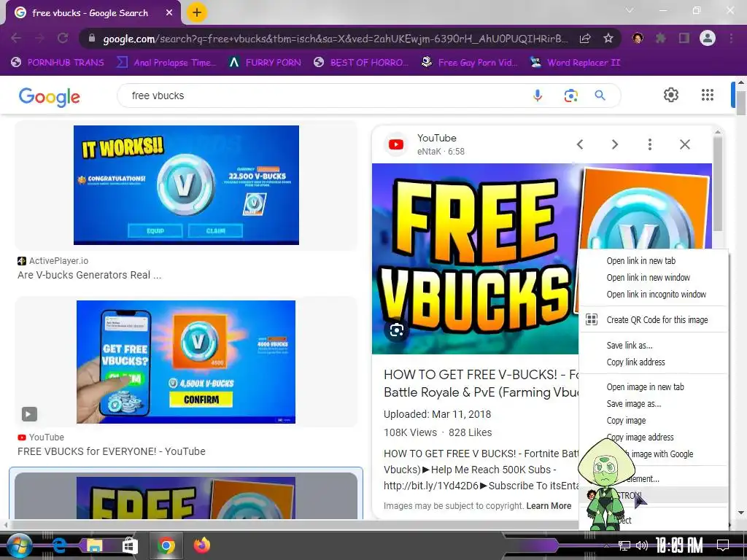
Task: Open Google Lens search by image icon
Action: coord(570,96)
